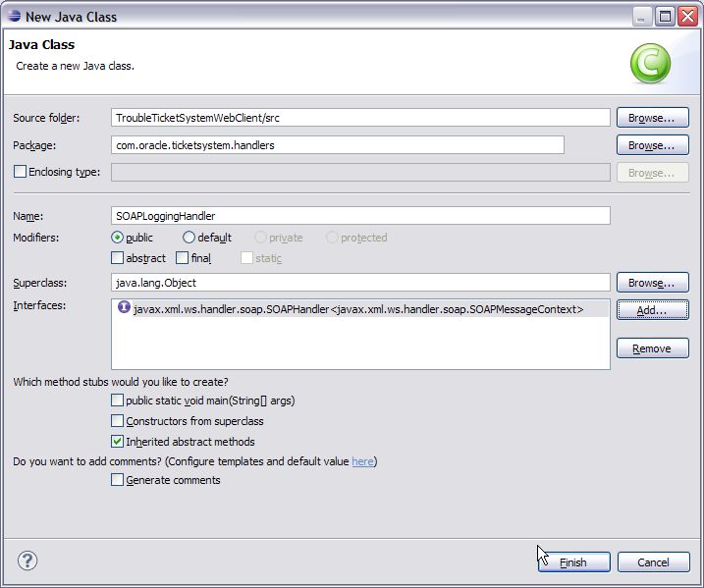Screen dimensions: 704x588
Task: Click the interface icon beside SOAPHandler entry
Action: [124, 307]
